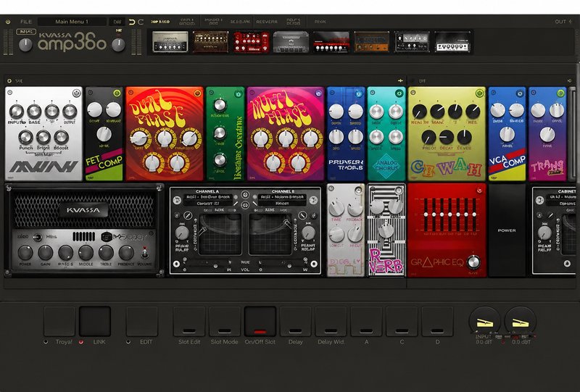Click the undo arrow icon
Image resolution: width=580 pixels, height=392 pixels.
(132, 22)
